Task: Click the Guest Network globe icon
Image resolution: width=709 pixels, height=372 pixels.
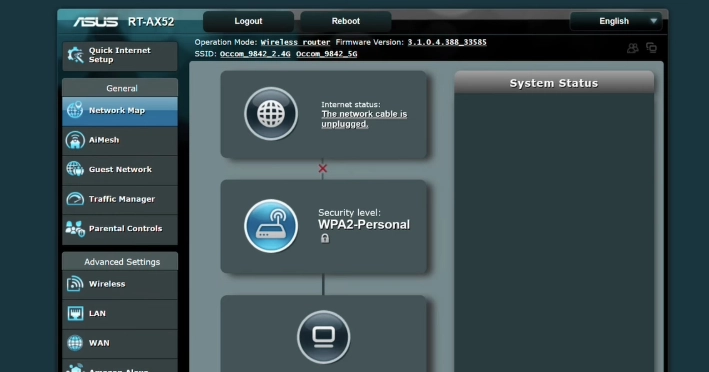Action: tap(75, 170)
